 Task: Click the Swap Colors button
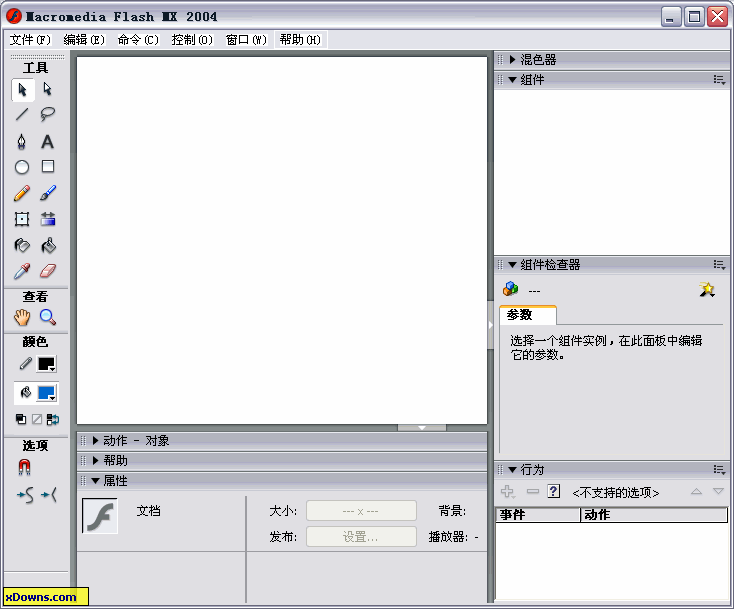52,419
